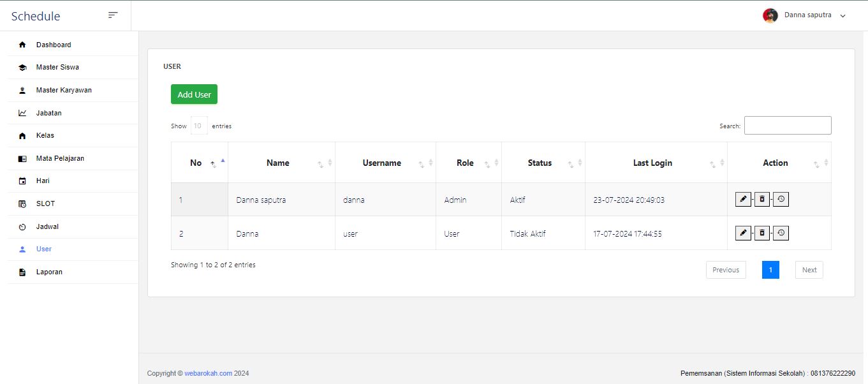Screen dimensions: 868x384
Task: Open the Show entries count selector
Action: [x=199, y=126]
